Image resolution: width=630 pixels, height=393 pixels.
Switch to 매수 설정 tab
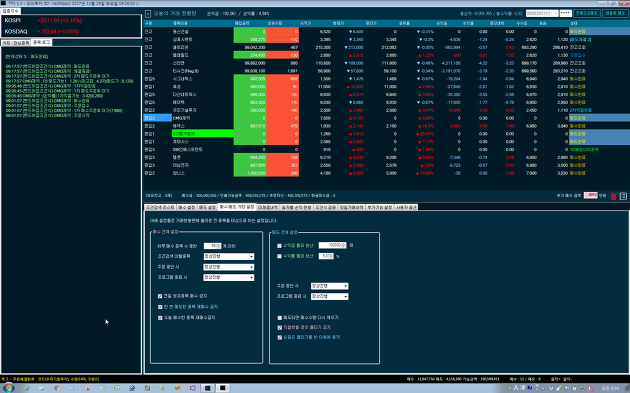point(186,207)
